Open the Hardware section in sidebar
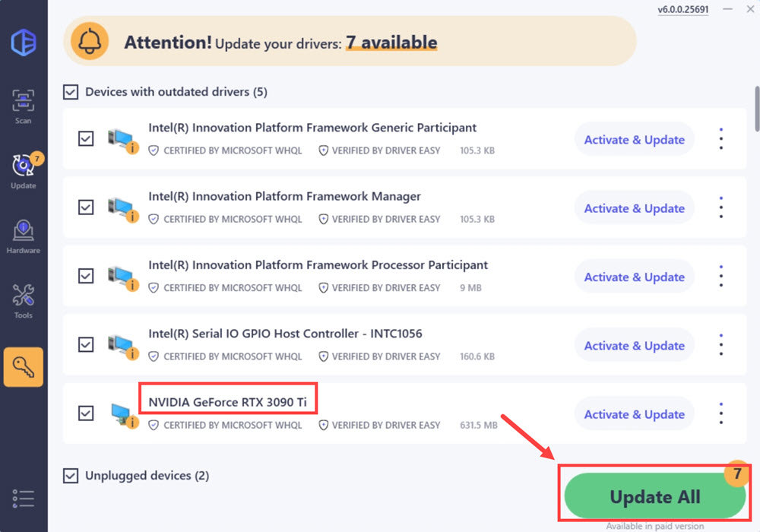This screenshot has height=532, width=760. click(x=23, y=236)
